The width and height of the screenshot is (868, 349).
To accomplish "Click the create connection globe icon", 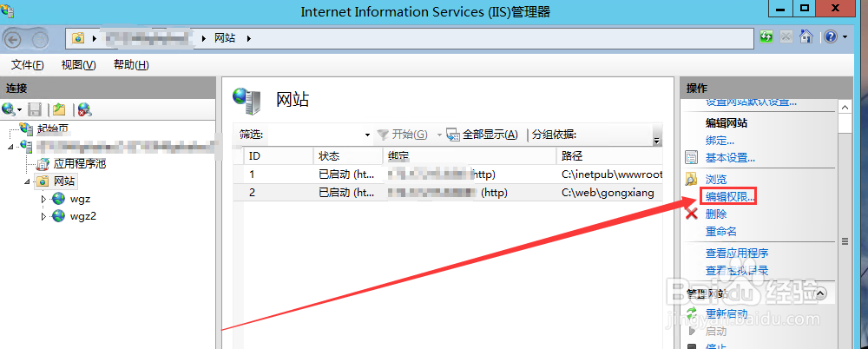I will point(8,109).
